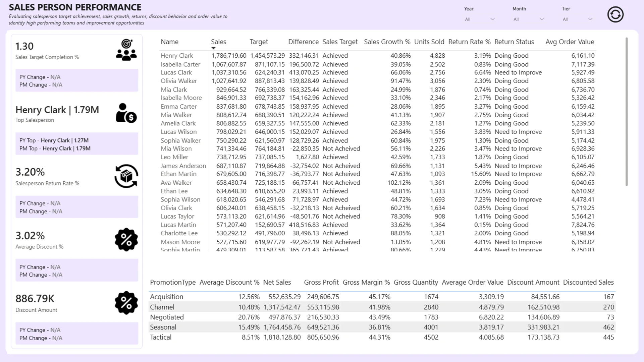Screen dimensions: 644x362
Task: Click the 1.30 Sales Target Completion value
Action: click(x=24, y=46)
